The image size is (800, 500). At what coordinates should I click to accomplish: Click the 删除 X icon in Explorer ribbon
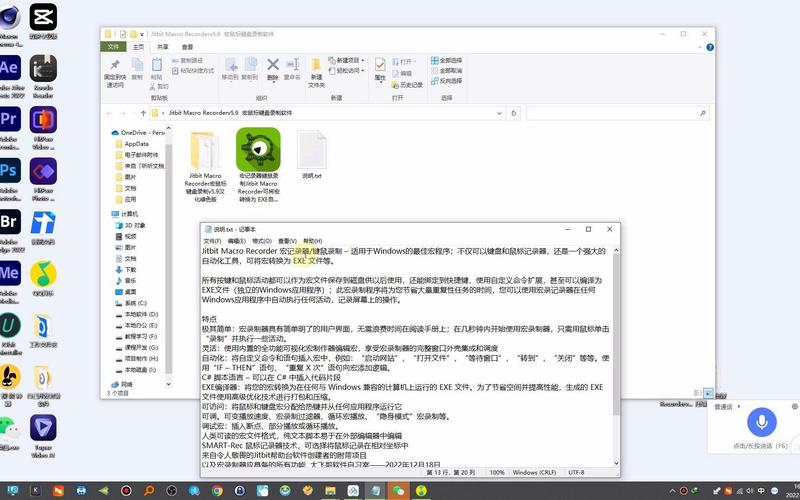pos(273,64)
